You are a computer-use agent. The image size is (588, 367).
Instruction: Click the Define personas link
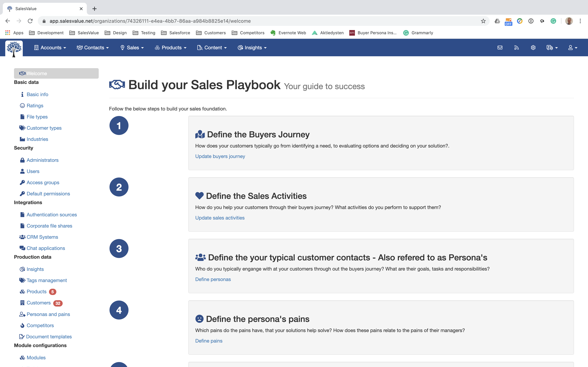pyautogui.click(x=213, y=279)
